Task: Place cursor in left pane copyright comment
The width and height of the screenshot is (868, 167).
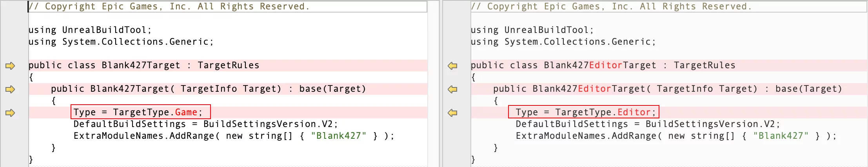Action: click(x=169, y=7)
